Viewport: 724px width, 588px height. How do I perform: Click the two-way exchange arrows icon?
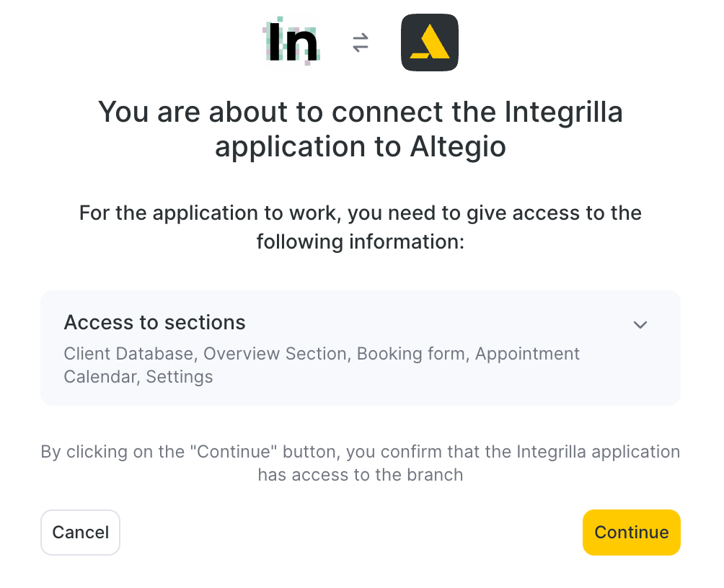361,43
